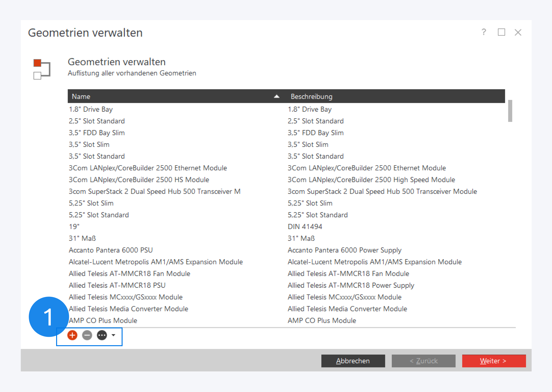The image size is (552, 392).
Task: Click the grey minus remove icon
Action: (87, 335)
